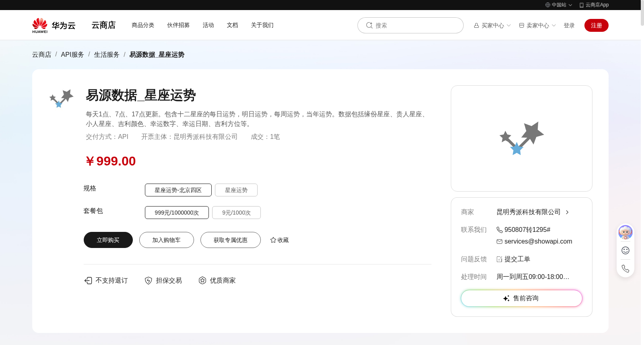The height and width of the screenshot is (345, 644).
Task: Click the price ￥999.00
Action: [111, 161]
